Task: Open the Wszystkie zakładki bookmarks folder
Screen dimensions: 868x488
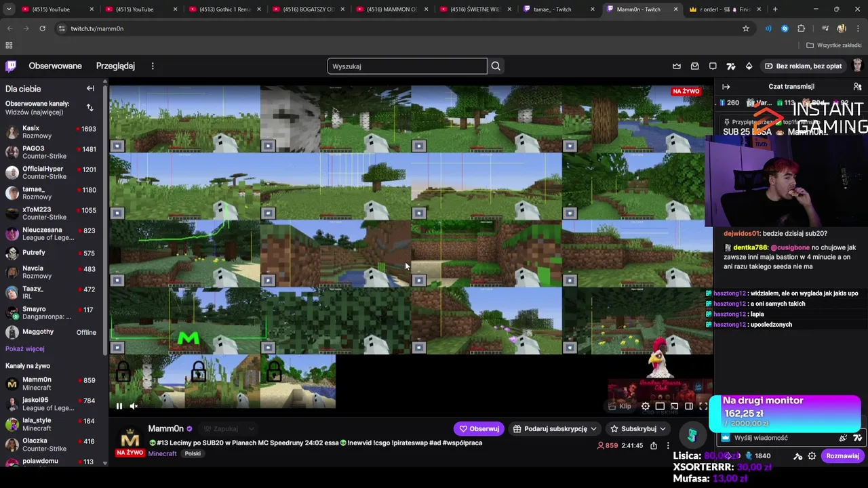Action: pos(833,45)
